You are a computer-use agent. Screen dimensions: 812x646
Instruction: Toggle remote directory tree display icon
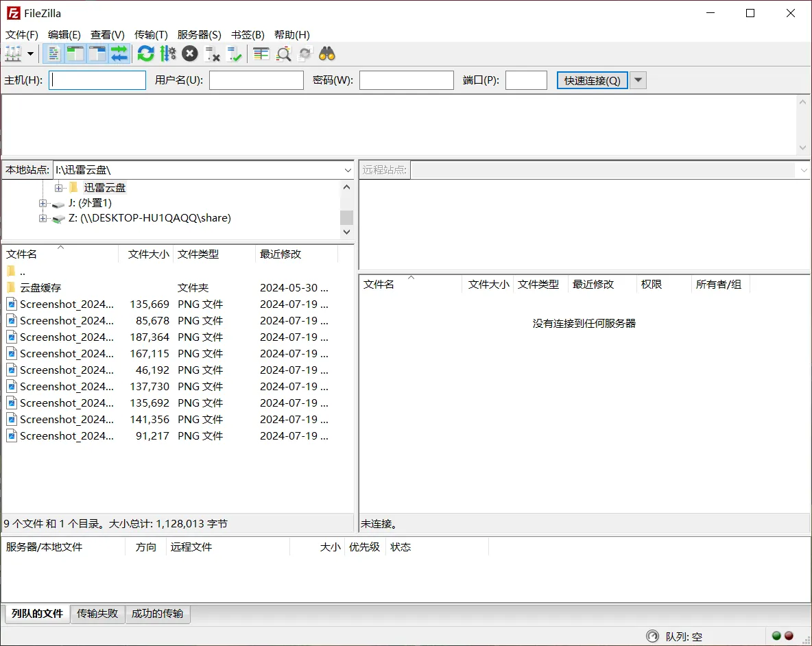(x=97, y=53)
